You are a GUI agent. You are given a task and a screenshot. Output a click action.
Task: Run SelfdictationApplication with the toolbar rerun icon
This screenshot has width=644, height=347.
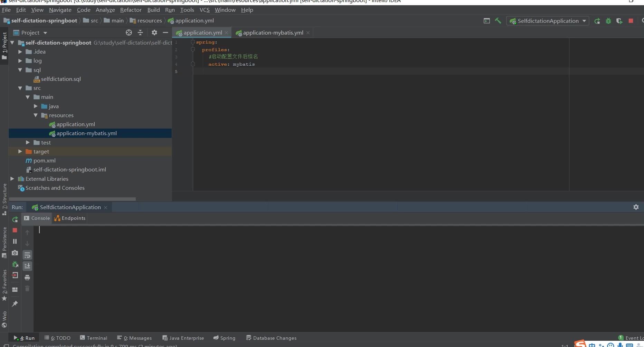[x=597, y=21]
